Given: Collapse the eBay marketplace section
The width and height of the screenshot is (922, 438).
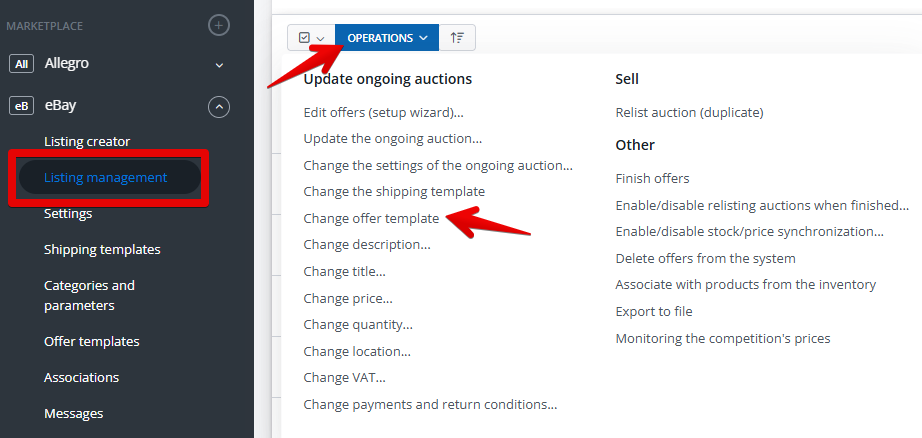Looking at the screenshot, I should pyautogui.click(x=219, y=105).
